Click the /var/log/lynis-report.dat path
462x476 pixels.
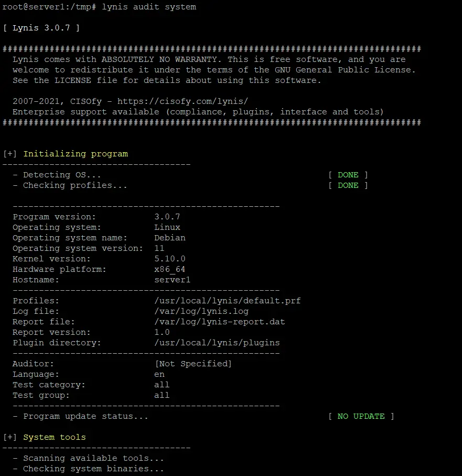(x=220, y=322)
